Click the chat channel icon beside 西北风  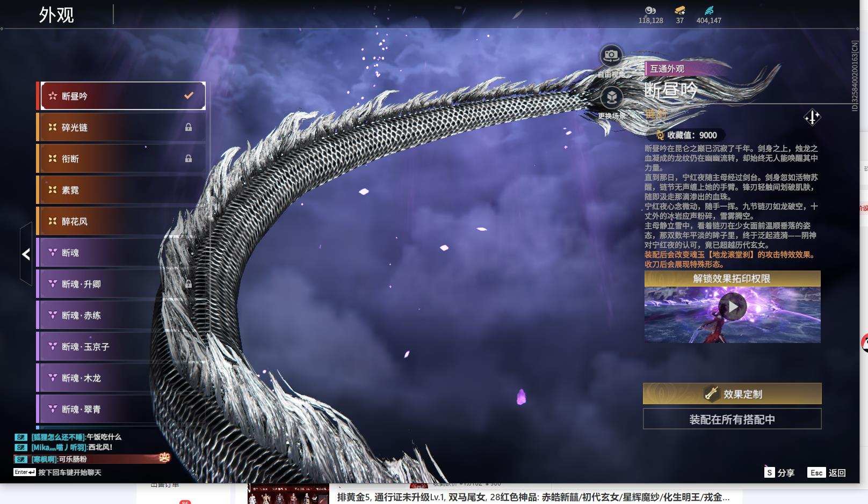pyautogui.click(x=20, y=447)
